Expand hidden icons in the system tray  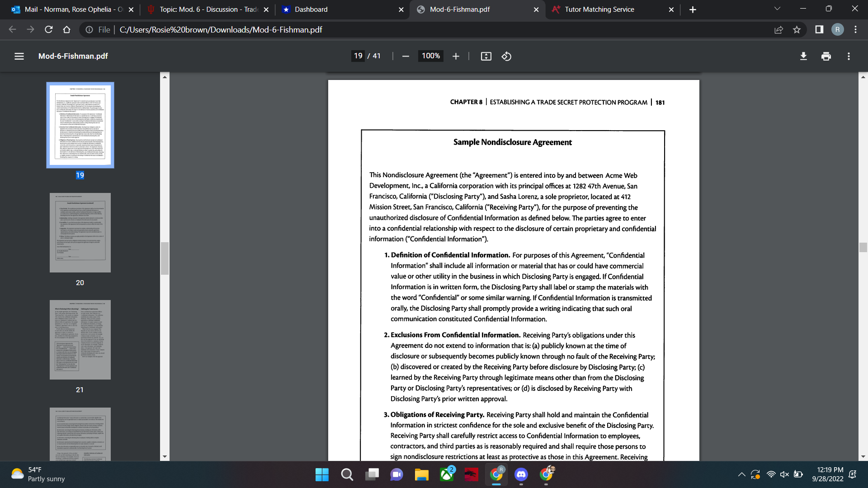click(741, 474)
